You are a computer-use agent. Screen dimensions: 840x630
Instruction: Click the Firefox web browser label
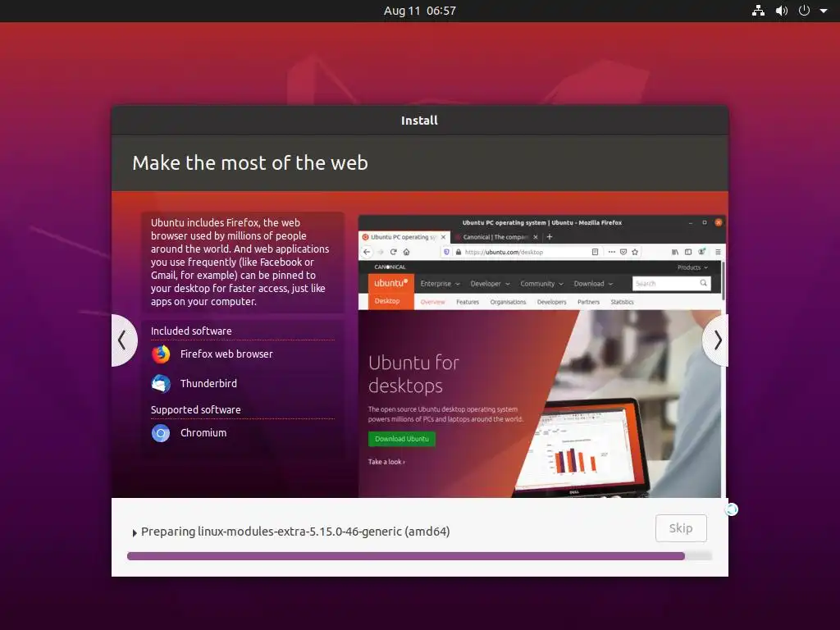[x=226, y=354]
